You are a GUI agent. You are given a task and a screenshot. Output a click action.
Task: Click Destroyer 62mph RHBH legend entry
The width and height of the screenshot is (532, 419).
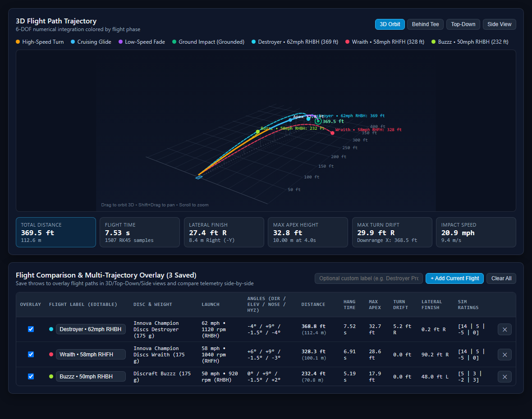[x=295, y=42]
